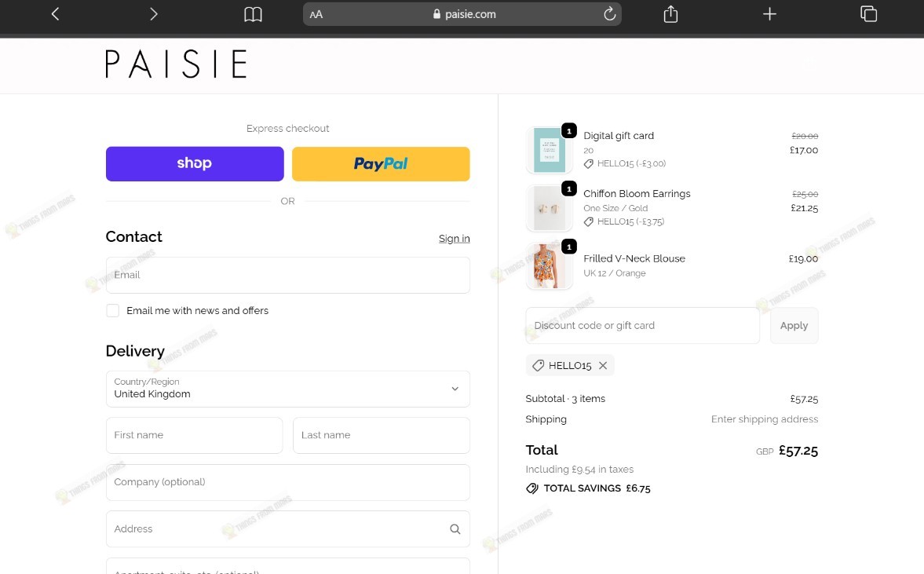Click quantity badge on Chiffon Bloom Earrings
This screenshot has width=924, height=574.
click(x=568, y=188)
